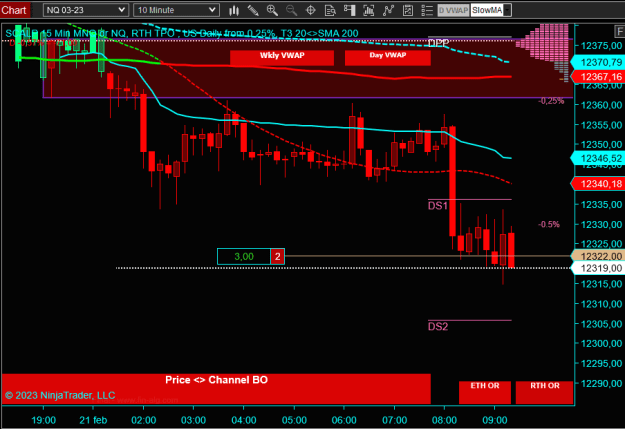The image size is (625, 429).
Task: Click the 07:00 time axis label
Action: pyautogui.click(x=395, y=420)
